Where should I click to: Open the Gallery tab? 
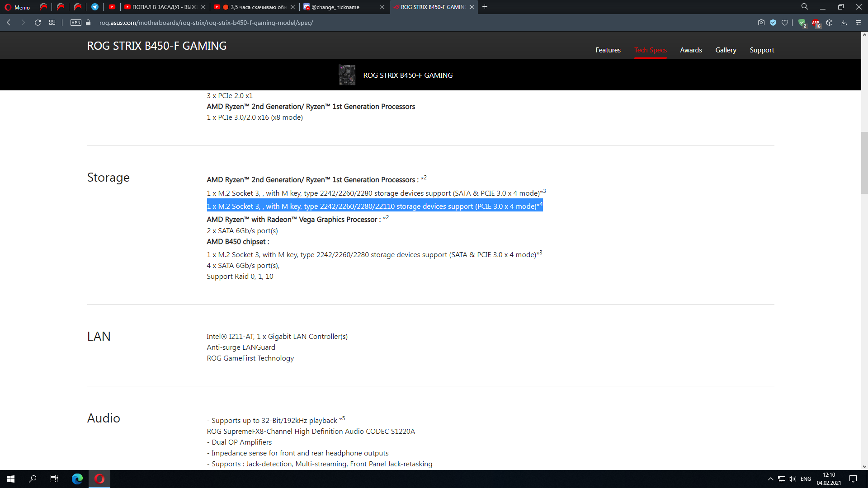click(726, 50)
